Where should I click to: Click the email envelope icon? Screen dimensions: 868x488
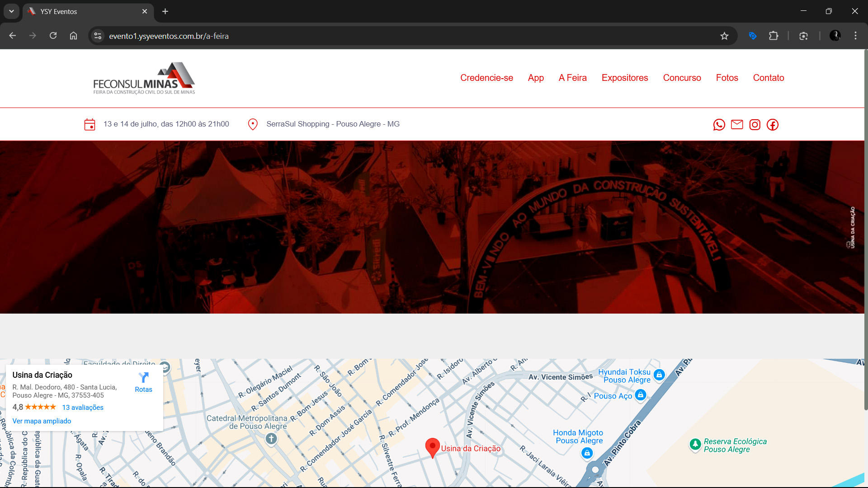click(737, 125)
